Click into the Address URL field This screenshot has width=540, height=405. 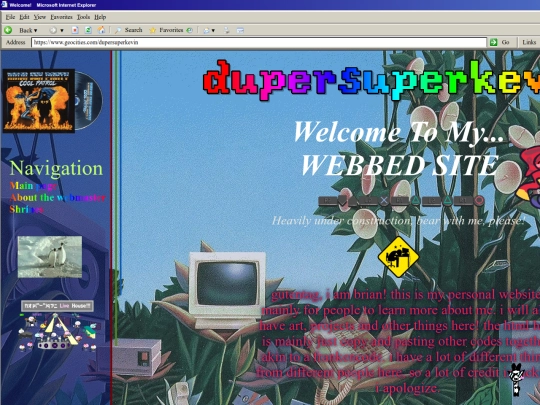click(259, 42)
